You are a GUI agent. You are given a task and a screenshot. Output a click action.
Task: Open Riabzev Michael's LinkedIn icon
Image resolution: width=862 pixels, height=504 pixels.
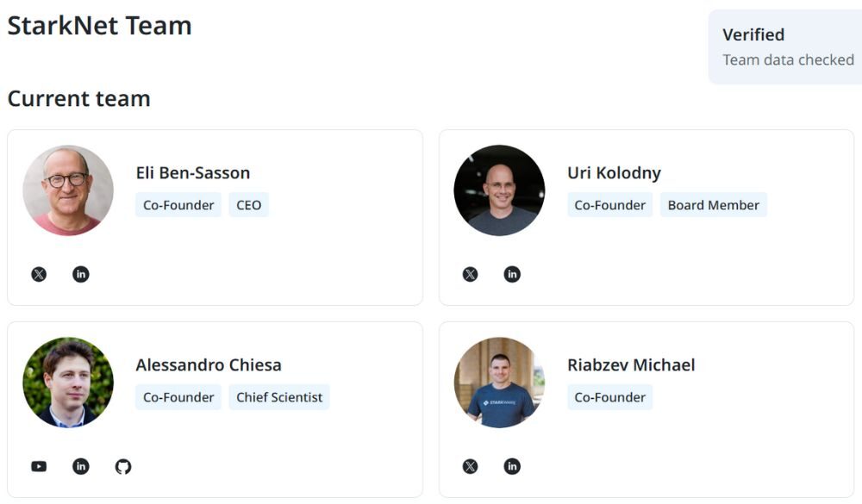(x=512, y=467)
